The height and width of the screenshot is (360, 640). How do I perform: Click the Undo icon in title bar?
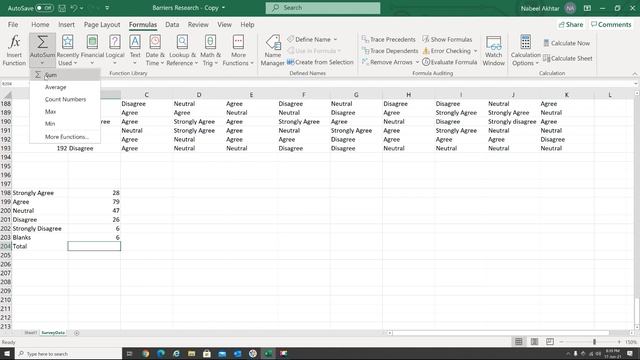(x=74, y=8)
